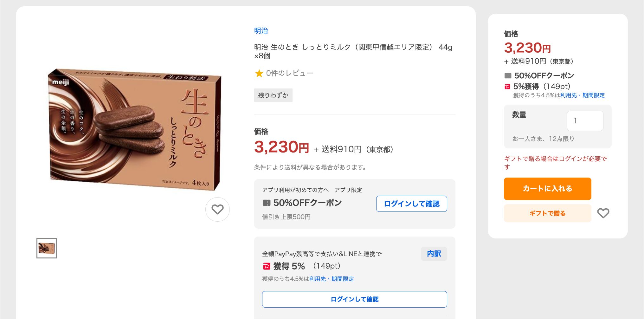This screenshot has width=644, height=319.
Task: Expand the 内訳 points breakdown
Action: [434, 254]
